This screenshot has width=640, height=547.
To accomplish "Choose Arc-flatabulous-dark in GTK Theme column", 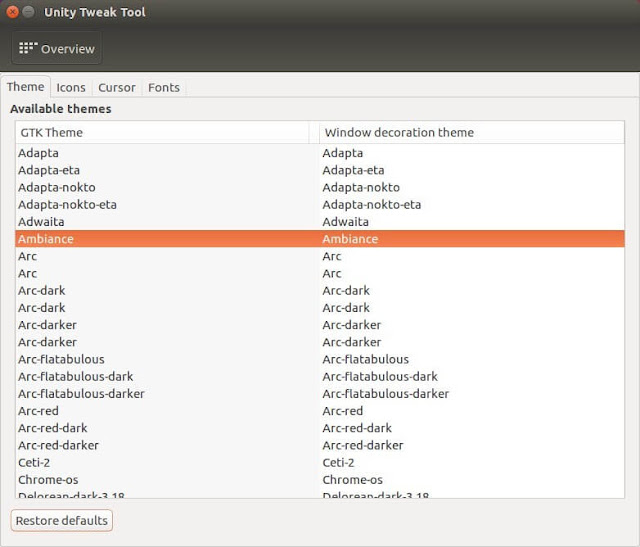I will 76,376.
